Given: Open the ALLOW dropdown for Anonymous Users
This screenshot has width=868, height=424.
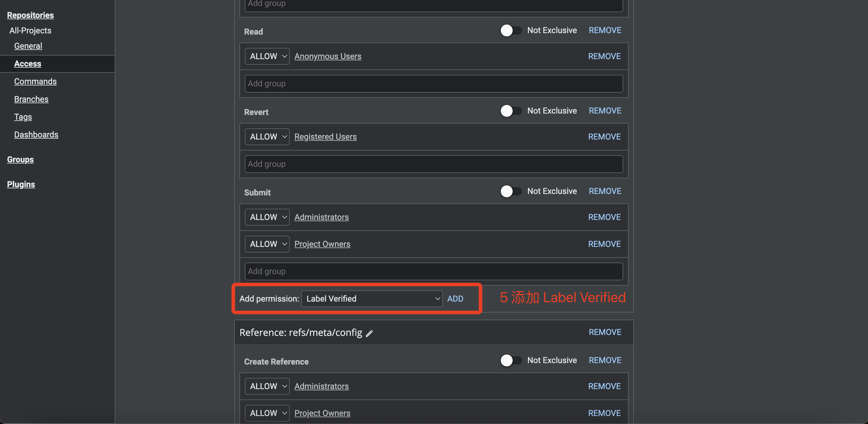Looking at the screenshot, I should [267, 56].
